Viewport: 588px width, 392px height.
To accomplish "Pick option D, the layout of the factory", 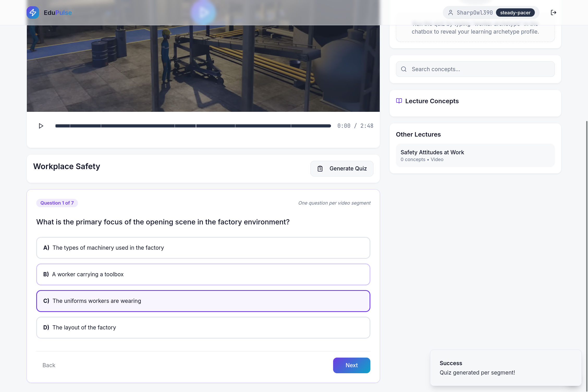I will coord(203,327).
